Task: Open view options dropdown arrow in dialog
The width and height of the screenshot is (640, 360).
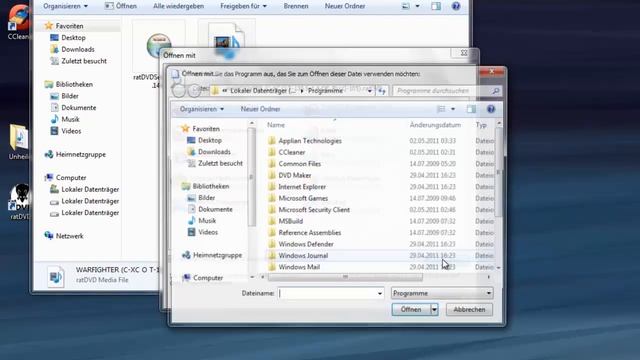Action: 453,109
